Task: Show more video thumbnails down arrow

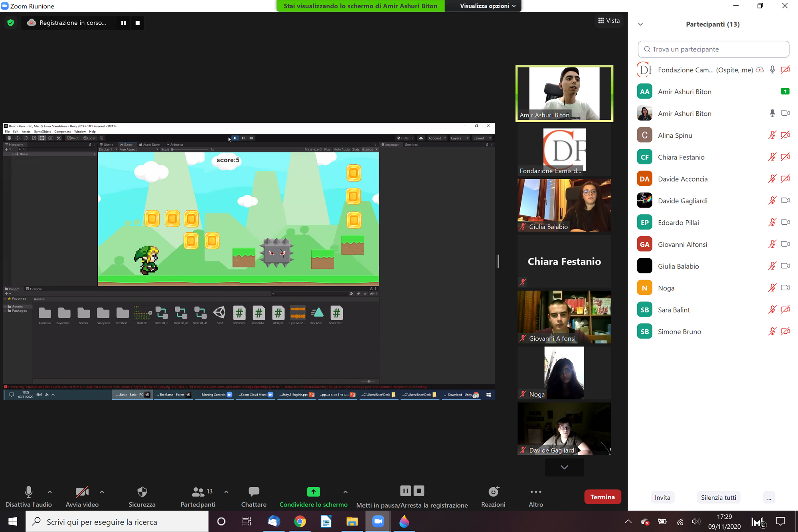Action: [564, 467]
